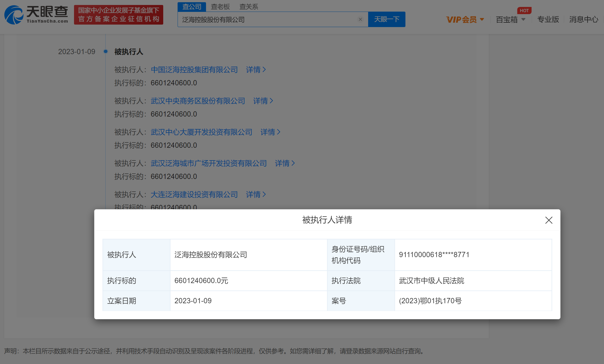
Task: Select the 查公司 tab
Action: (x=191, y=7)
